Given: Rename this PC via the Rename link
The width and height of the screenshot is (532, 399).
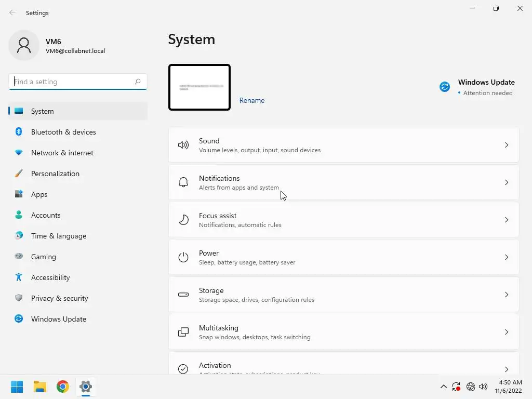Looking at the screenshot, I should [252, 100].
